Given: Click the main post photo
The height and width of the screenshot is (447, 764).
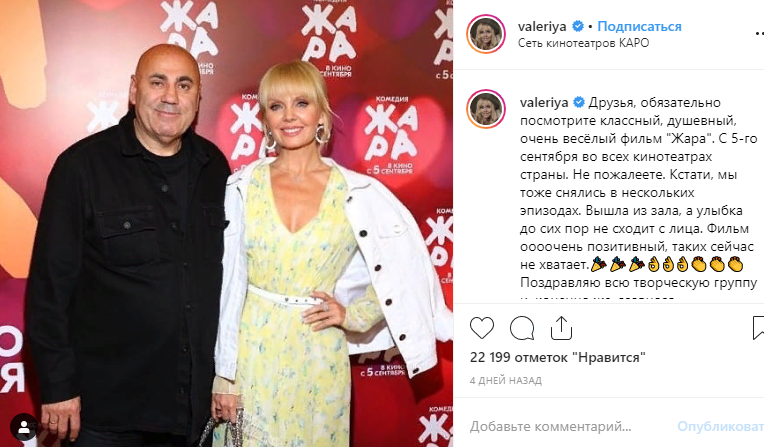Looking at the screenshot, I should pyautogui.click(x=227, y=223).
